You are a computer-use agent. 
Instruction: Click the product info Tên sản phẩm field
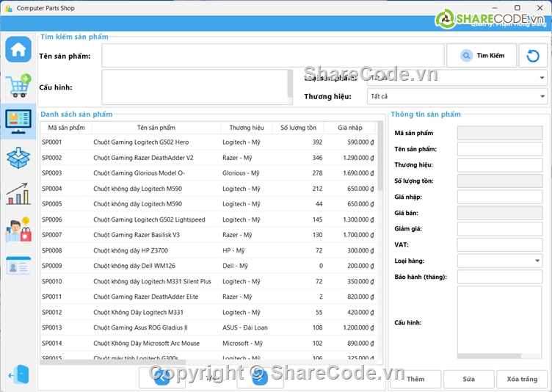(500, 149)
